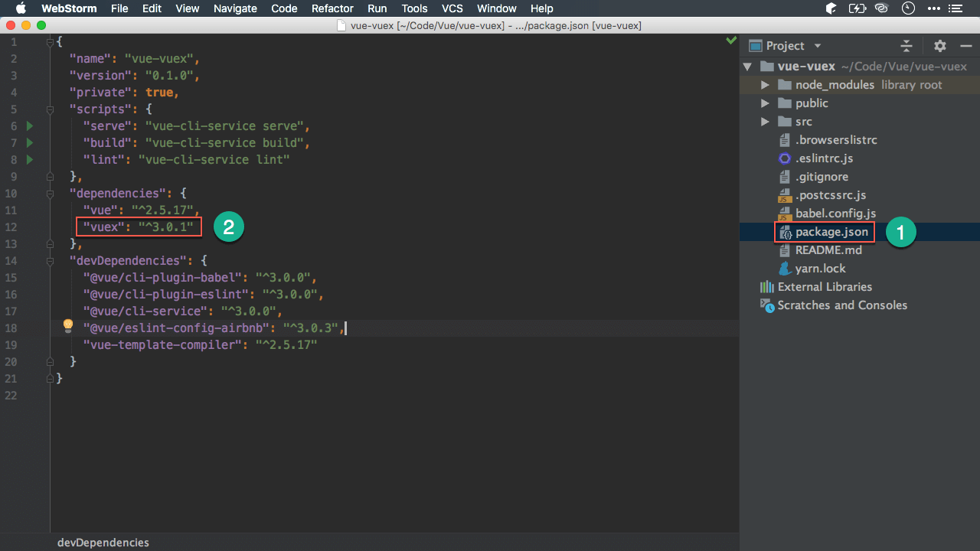Click the clock history menu bar icon
Viewport: 980px width, 551px height.
tap(908, 8)
